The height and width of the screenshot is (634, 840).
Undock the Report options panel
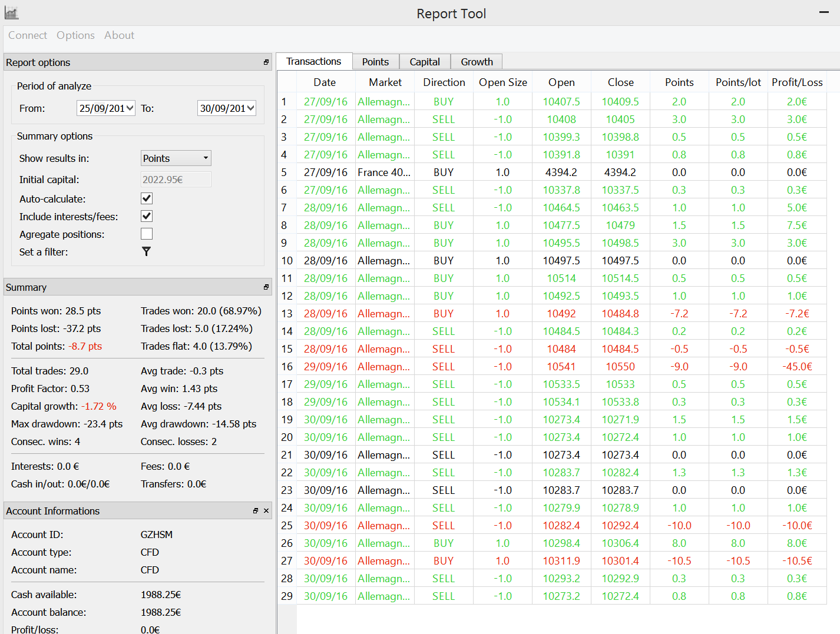point(266,62)
